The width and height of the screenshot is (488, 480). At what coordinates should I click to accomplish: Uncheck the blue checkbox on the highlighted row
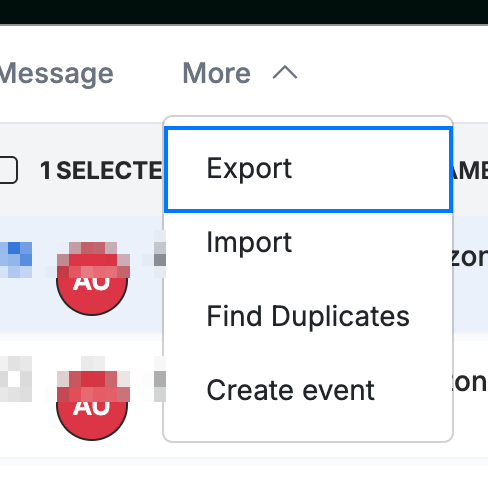[16, 260]
